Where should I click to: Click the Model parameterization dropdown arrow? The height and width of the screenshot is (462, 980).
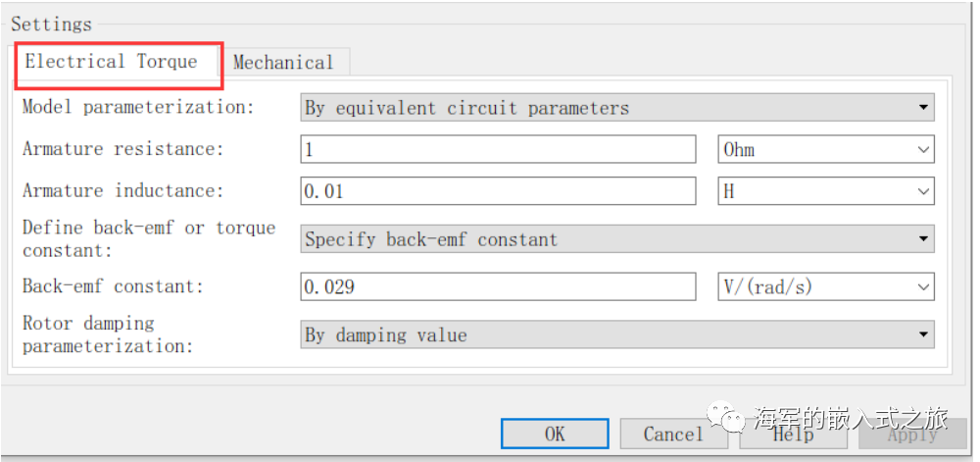(x=923, y=107)
